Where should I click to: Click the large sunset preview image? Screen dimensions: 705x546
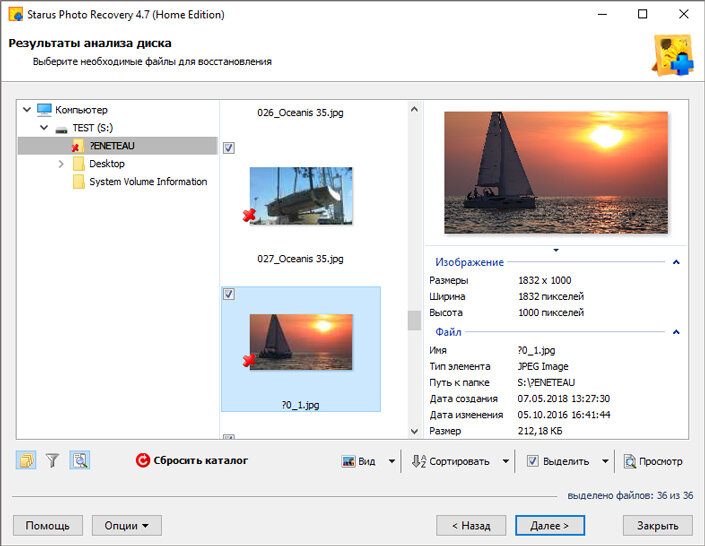point(556,172)
